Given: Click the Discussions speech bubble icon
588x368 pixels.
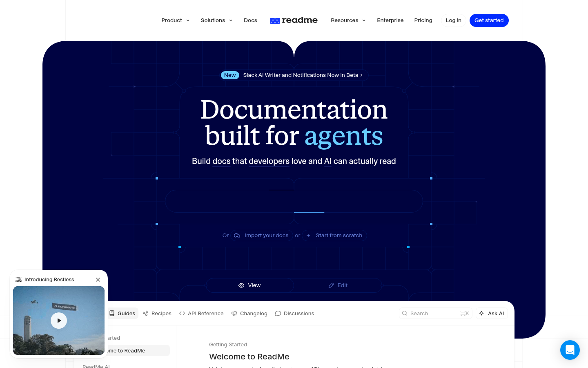Looking at the screenshot, I should click(x=278, y=313).
